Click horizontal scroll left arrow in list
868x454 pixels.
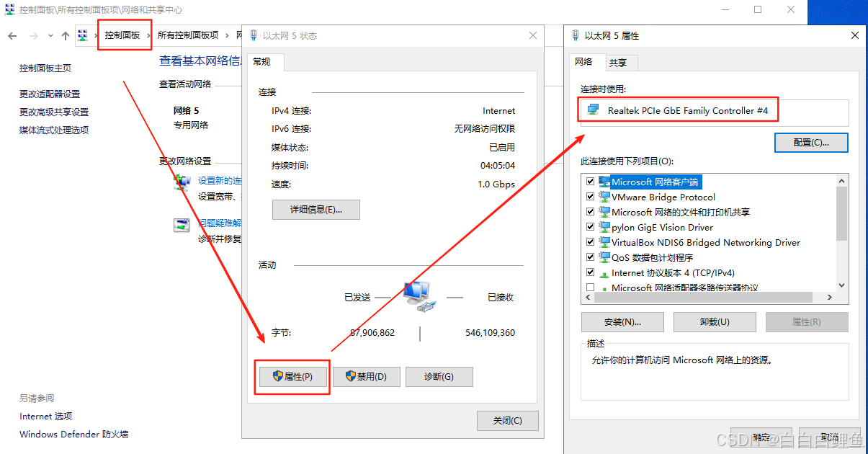(x=588, y=297)
